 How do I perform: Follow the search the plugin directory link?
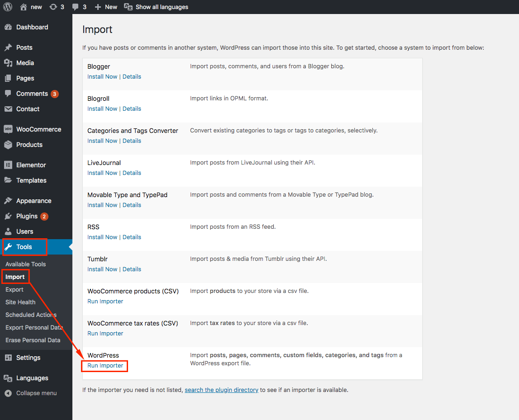click(x=221, y=390)
